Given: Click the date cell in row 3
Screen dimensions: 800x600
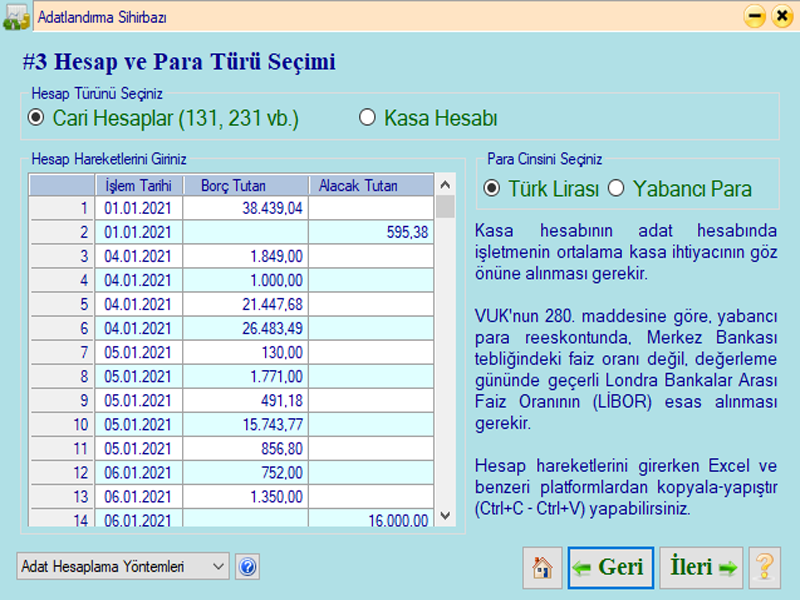Looking at the screenshot, I should tap(139, 256).
